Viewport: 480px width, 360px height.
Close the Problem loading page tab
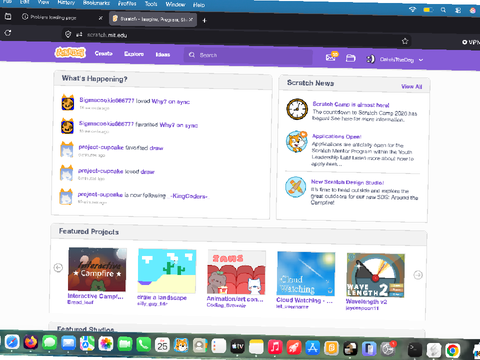tap(100, 18)
